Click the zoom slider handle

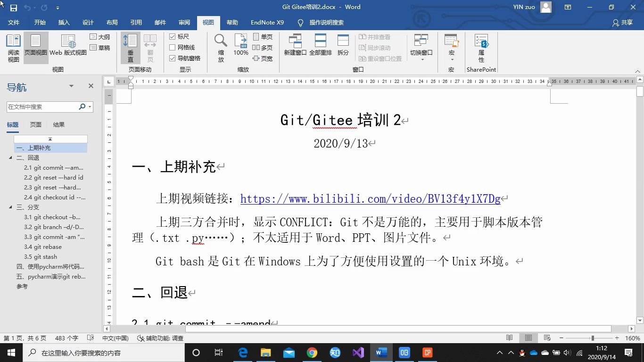coord(592,338)
